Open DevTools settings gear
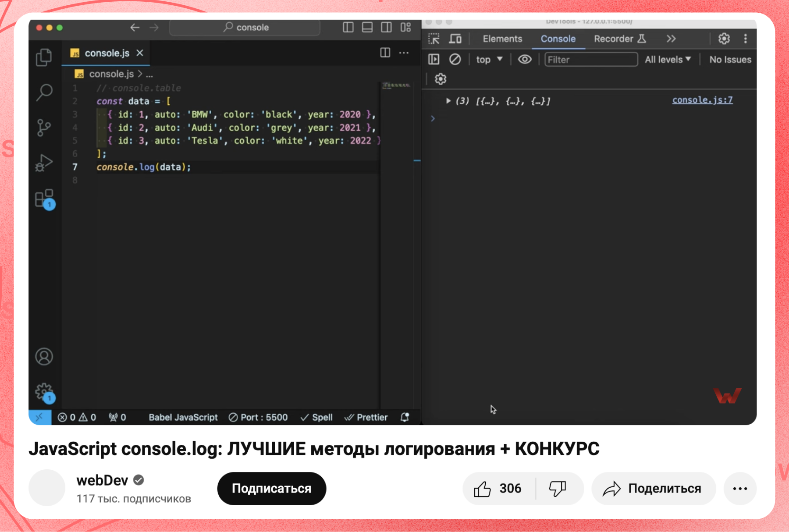789x532 pixels. coord(724,39)
